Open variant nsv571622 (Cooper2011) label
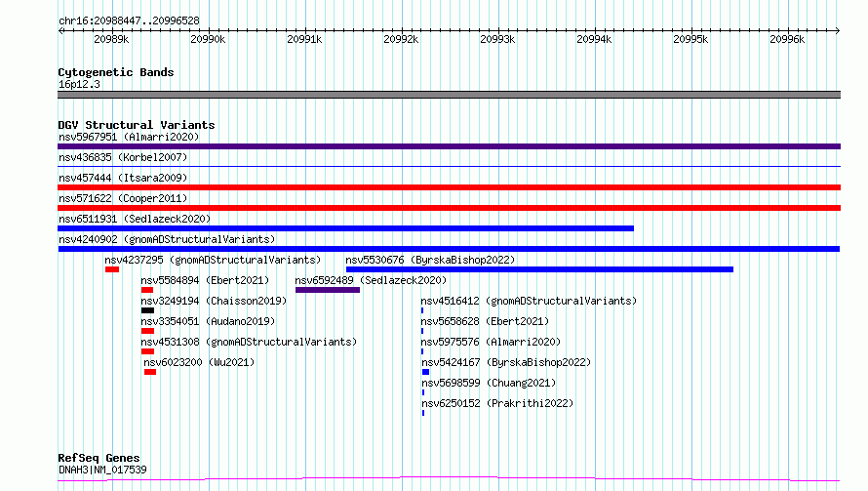Screen dimensions: 868x491 pos(123,198)
